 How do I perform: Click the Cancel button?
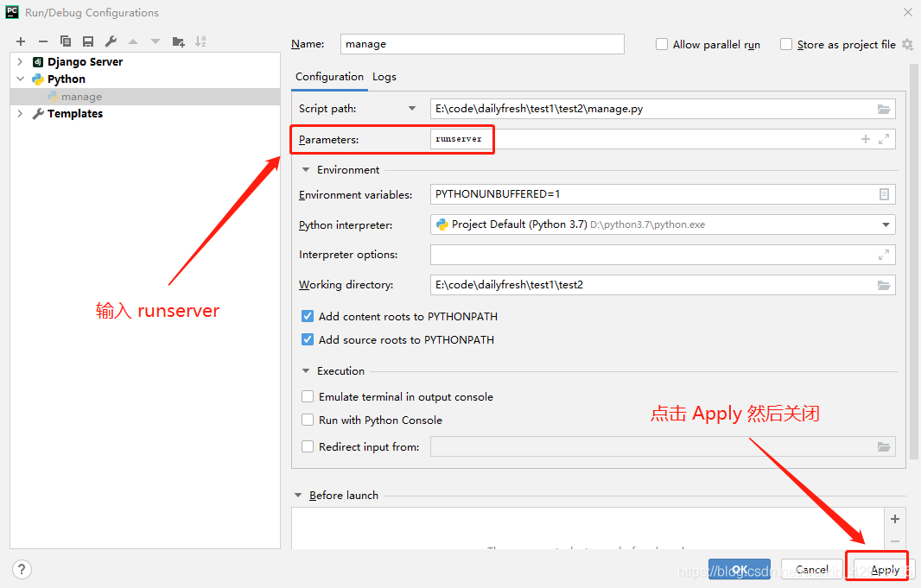click(810, 569)
